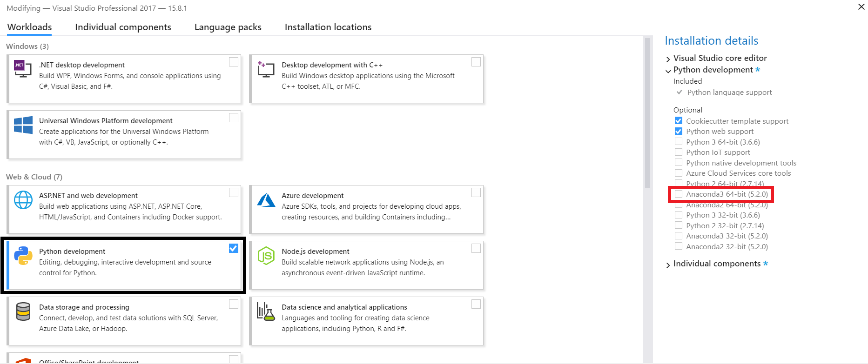Image resolution: width=868 pixels, height=364 pixels.
Task: Open the Installation locations tab
Action: [x=328, y=27]
